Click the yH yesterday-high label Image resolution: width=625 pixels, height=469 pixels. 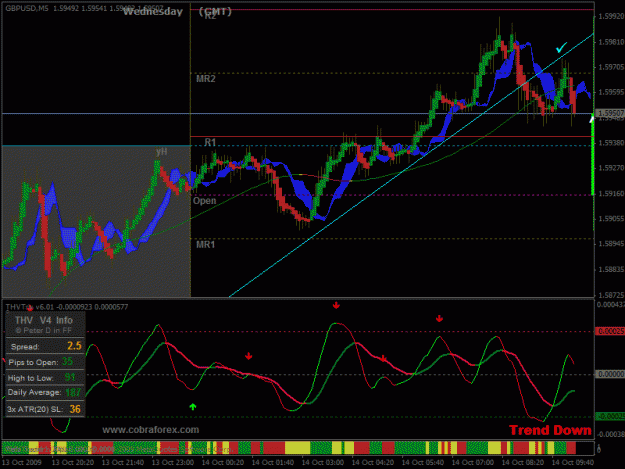pyautogui.click(x=161, y=152)
